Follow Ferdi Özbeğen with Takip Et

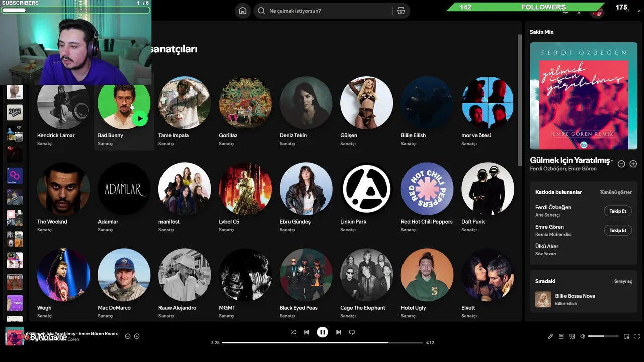coord(618,211)
